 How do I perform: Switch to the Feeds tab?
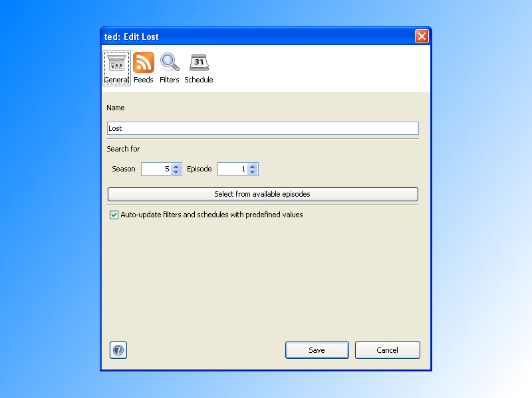pos(143,68)
